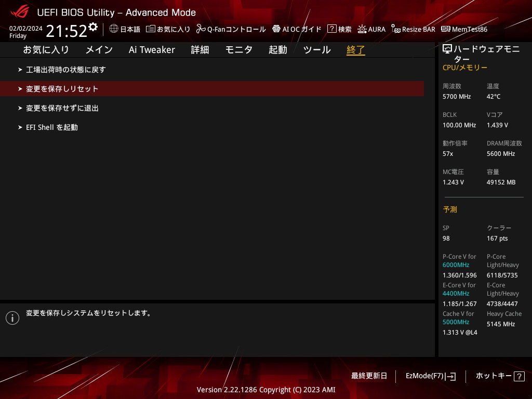The image size is (532, 399).
Task: Expand arrow beside 工場出荷時の状態に戻す
Action: tap(20, 70)
